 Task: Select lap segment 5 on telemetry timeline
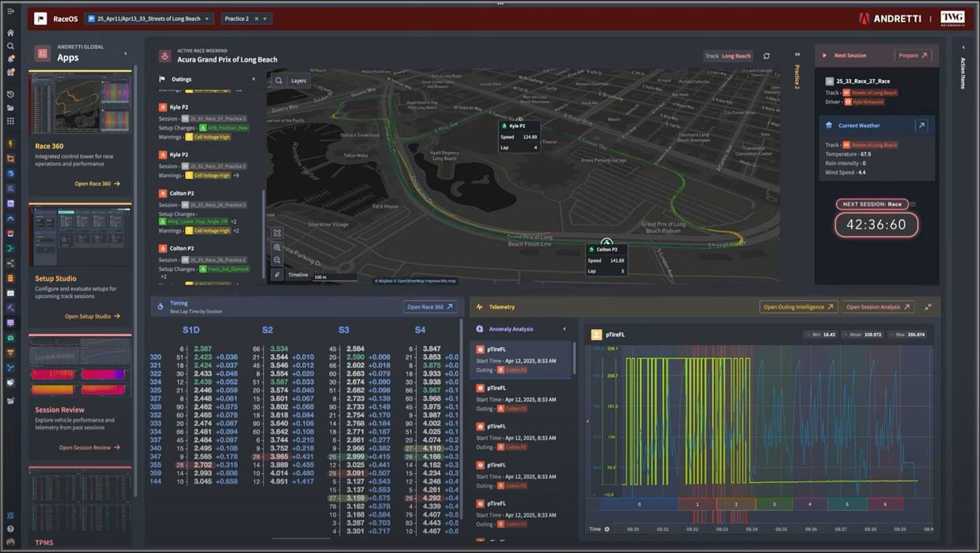[x=847, y=504]
